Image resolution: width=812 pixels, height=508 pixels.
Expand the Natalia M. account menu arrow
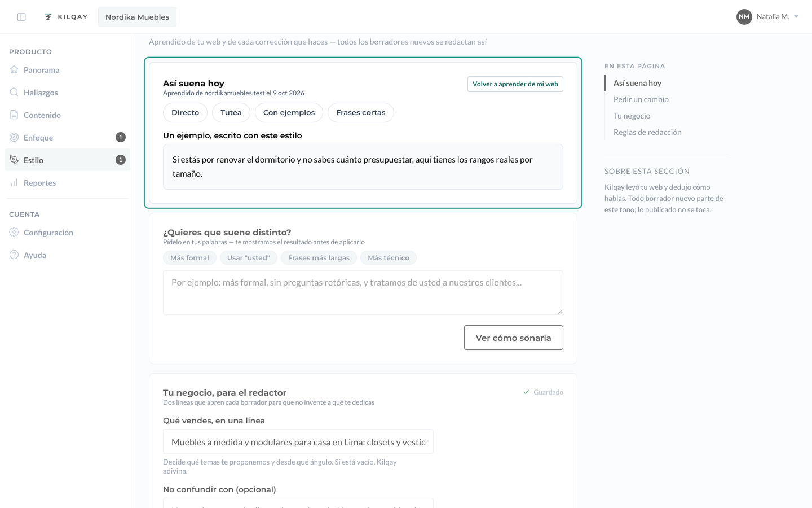coord(796,17)
